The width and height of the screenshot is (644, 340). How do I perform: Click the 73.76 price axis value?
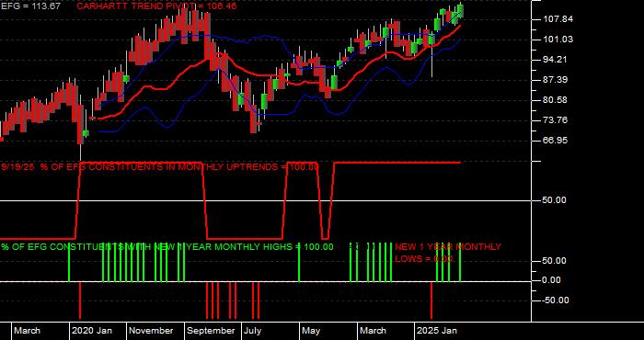556,120
